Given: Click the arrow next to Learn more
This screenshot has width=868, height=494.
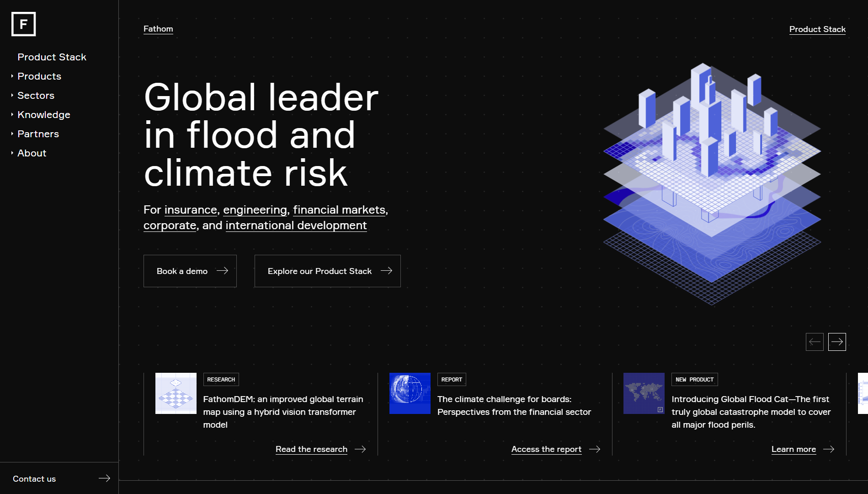Looking at the screenshot, I should [x=828, y=449].
